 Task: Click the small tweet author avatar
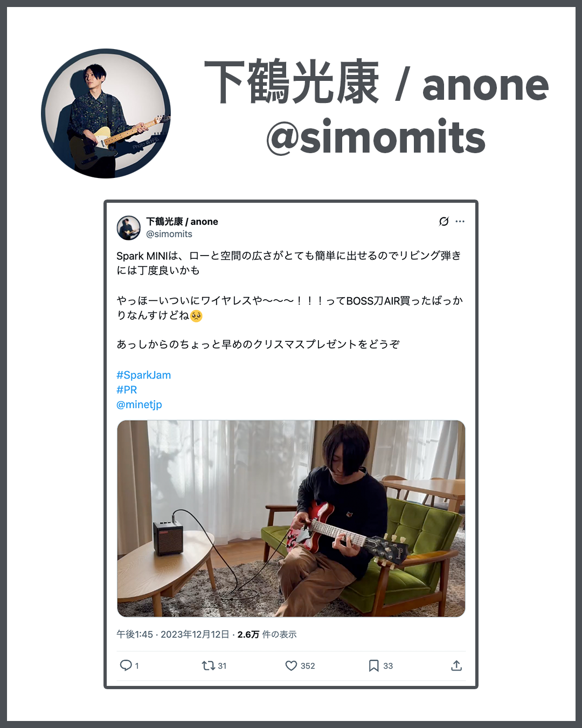(x=129, y=228)
